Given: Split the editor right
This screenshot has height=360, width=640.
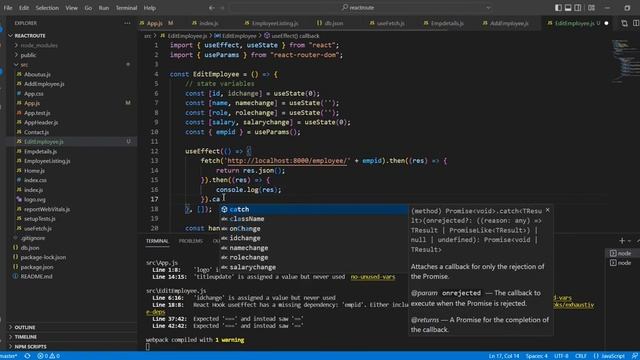Looking at the screenshot, I should 636,23.
